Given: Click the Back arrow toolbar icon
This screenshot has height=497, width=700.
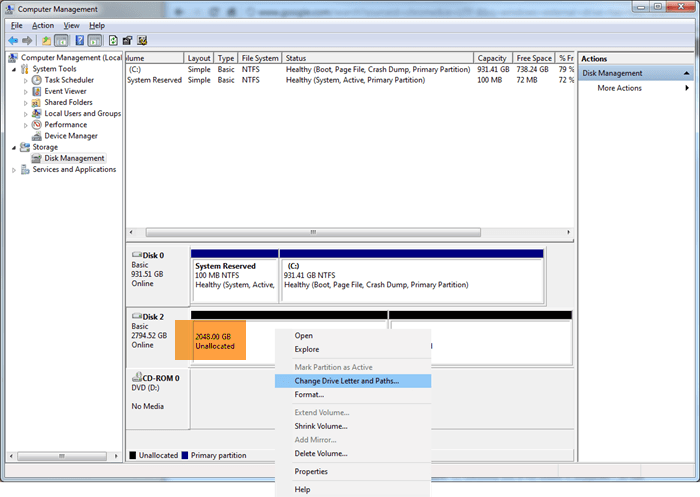Looking at the screenshot, I should pyautogui.click(x=12, y=40).
